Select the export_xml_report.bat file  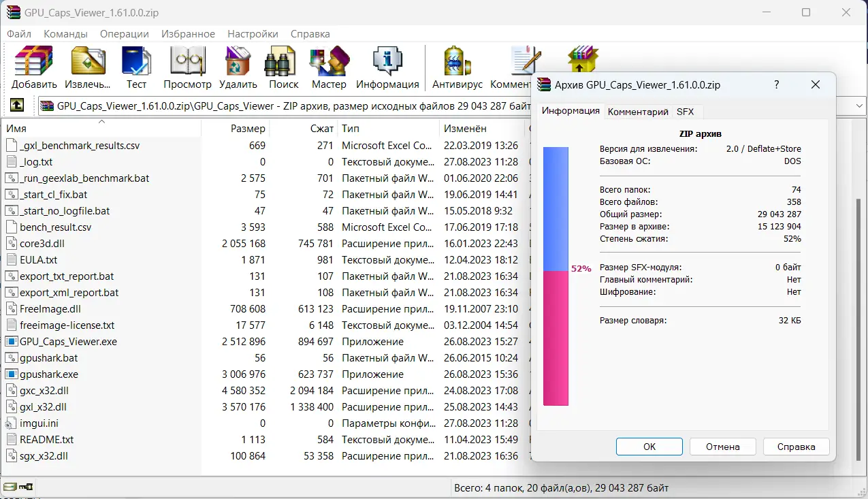click(69, 292)
